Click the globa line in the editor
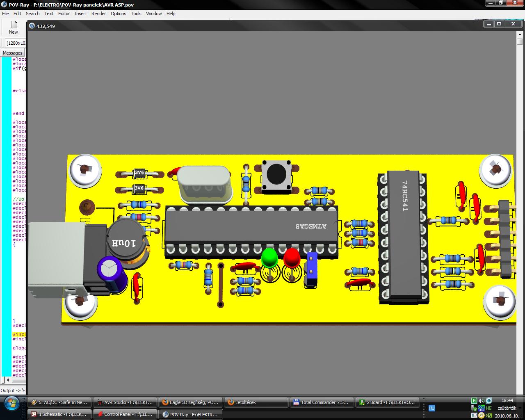This screenshot has height=420, width=525. 19,348
